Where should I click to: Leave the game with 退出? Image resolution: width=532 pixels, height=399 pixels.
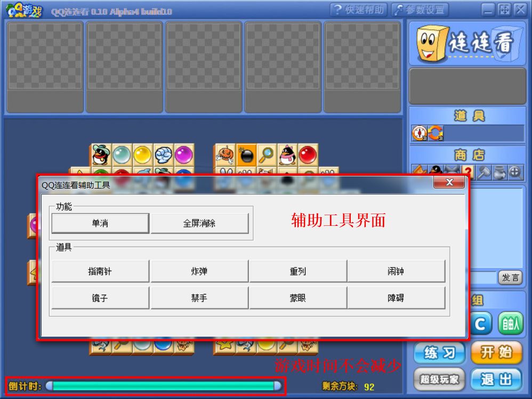coord(496,379)
